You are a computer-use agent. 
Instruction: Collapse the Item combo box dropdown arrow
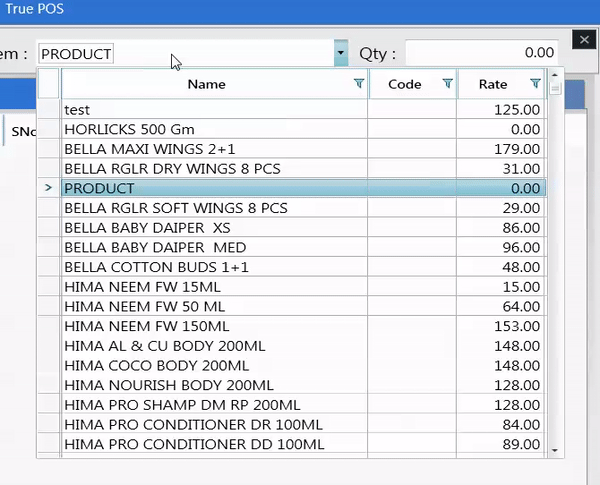(341, 53)
